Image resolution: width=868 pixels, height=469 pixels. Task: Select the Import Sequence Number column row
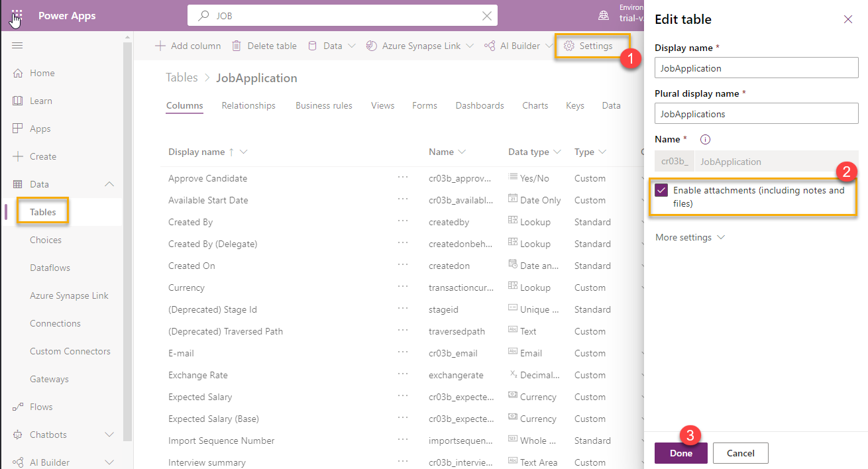(x=402, y=441)
